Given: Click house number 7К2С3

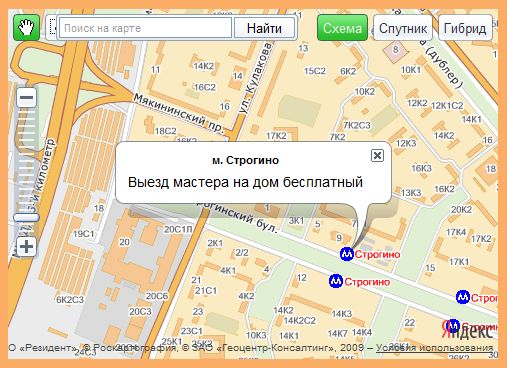Looking at the screenshot, I should (x=357, y=125).
